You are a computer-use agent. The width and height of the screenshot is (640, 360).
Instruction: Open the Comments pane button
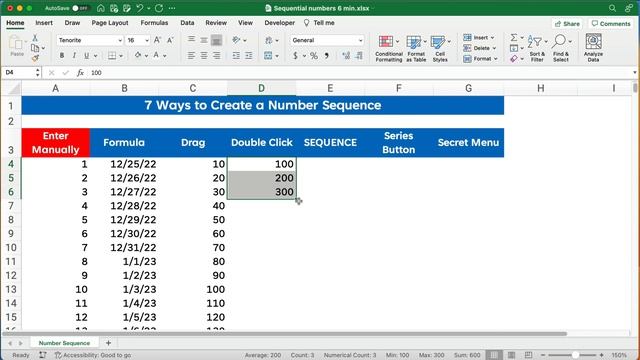[611, 24]
